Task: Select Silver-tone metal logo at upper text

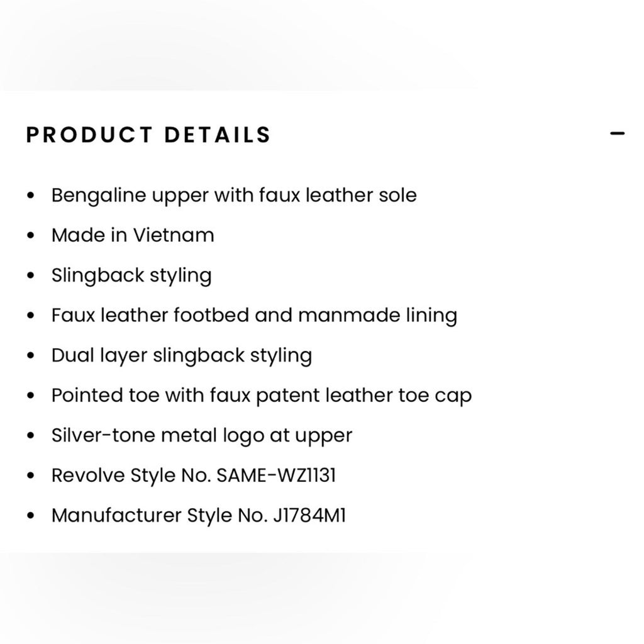Action: click(202, 436)
